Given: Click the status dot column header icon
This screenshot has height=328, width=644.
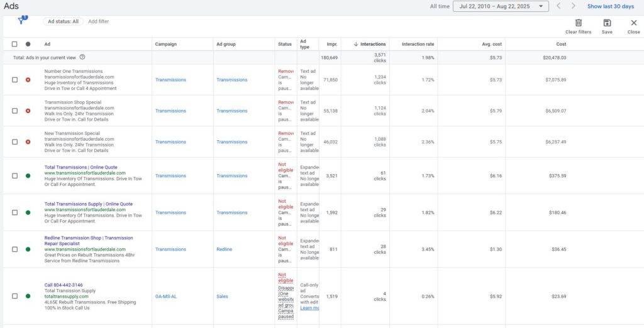Looking at the screenshot, I should click(x=28, y=44).
